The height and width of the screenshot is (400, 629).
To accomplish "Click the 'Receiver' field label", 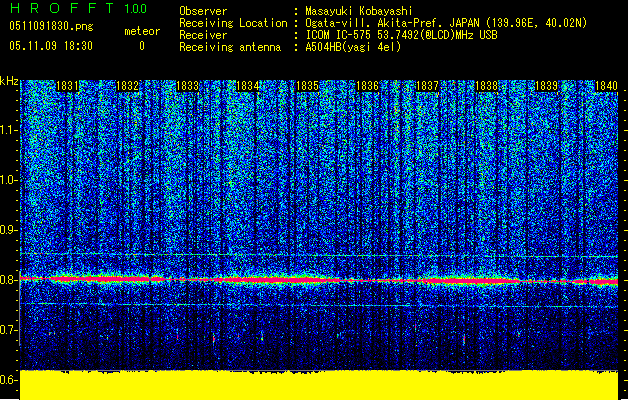I will point(203,35).
